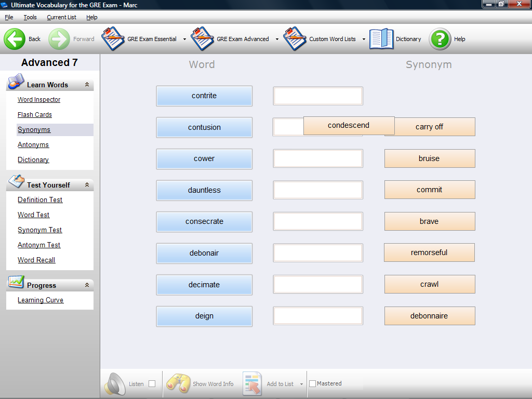This screenshot has width=532, height=399.
Task: Click the empty answer slot beside deign
Action: tap(318, 316)
